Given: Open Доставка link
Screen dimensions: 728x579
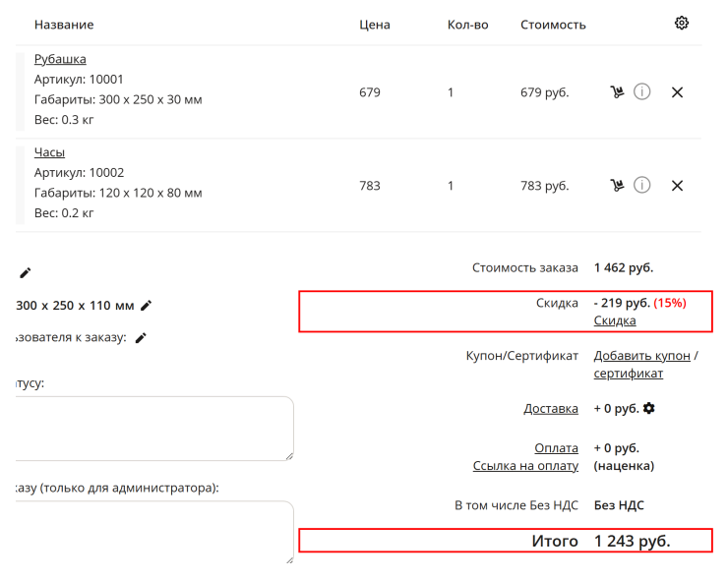Looking at the screenshot, I should pos(551,408).
